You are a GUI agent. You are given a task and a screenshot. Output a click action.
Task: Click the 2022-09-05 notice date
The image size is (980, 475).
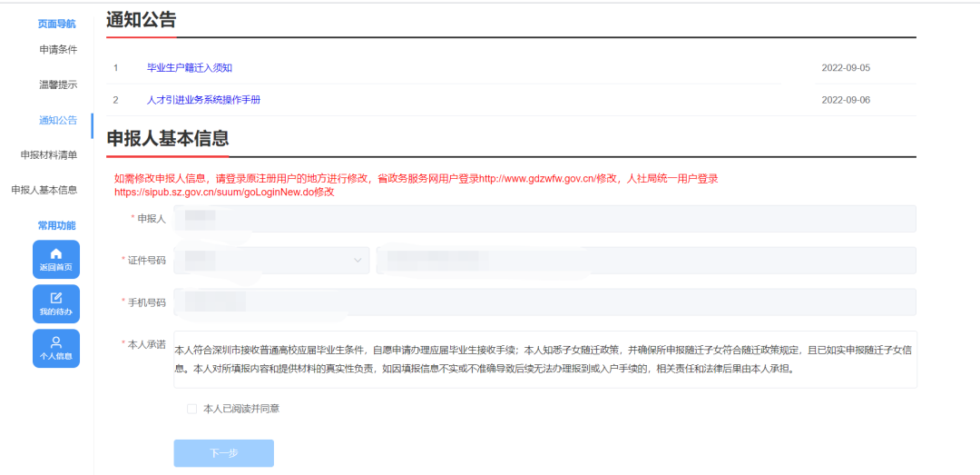[x=846, y=67]
